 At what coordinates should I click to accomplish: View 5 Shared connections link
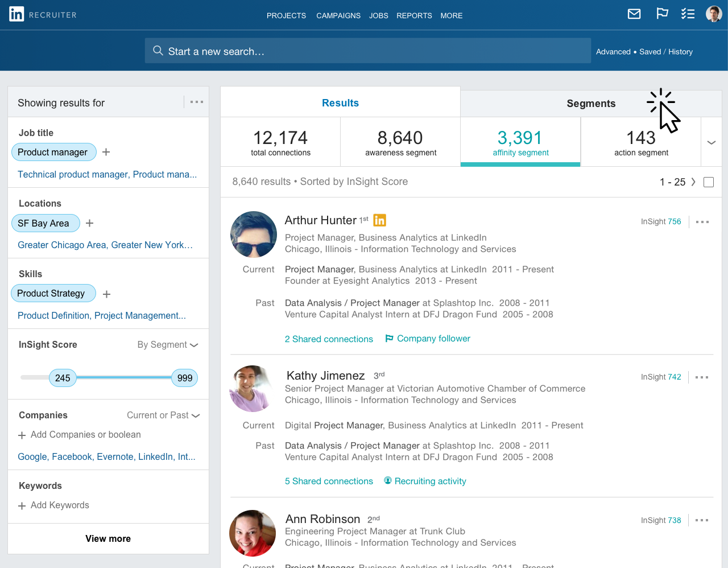coord(329,481)
